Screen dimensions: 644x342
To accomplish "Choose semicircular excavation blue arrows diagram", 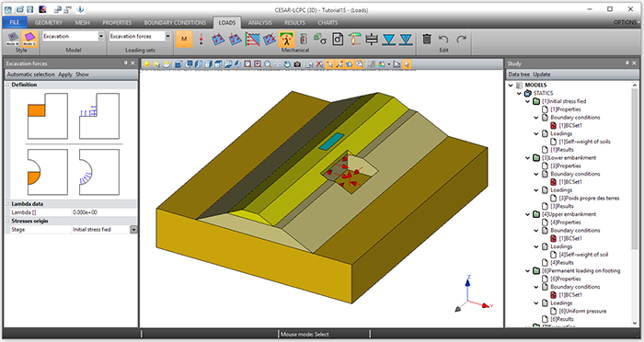I will pos(99,172).
